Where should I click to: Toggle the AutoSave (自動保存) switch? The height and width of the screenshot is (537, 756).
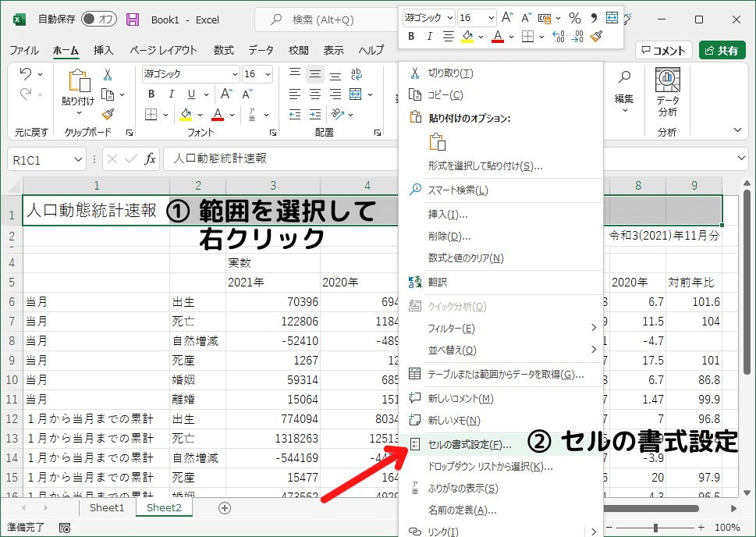99,20
